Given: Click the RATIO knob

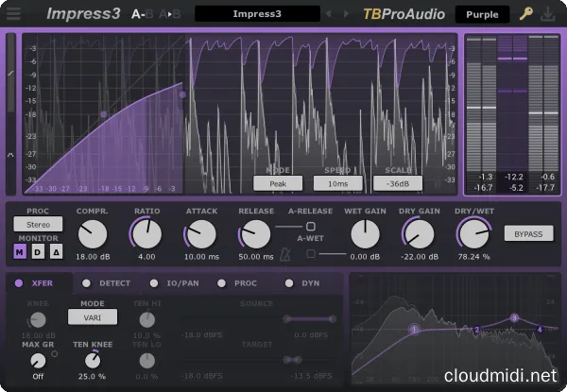Looking at the screenshot, I should [x=146, y=232].
